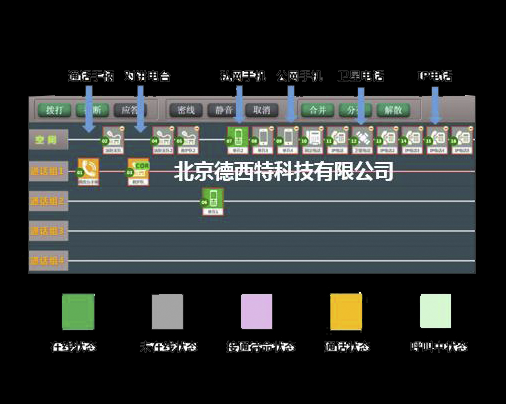Select radio handset device 04
Screen dimensions: 506x404
tap(163, 140)
